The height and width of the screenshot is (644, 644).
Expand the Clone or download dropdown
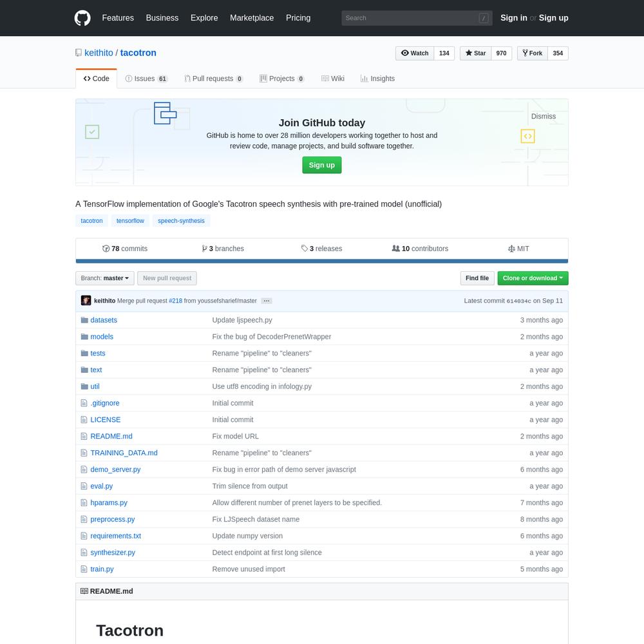click(533, 278)
